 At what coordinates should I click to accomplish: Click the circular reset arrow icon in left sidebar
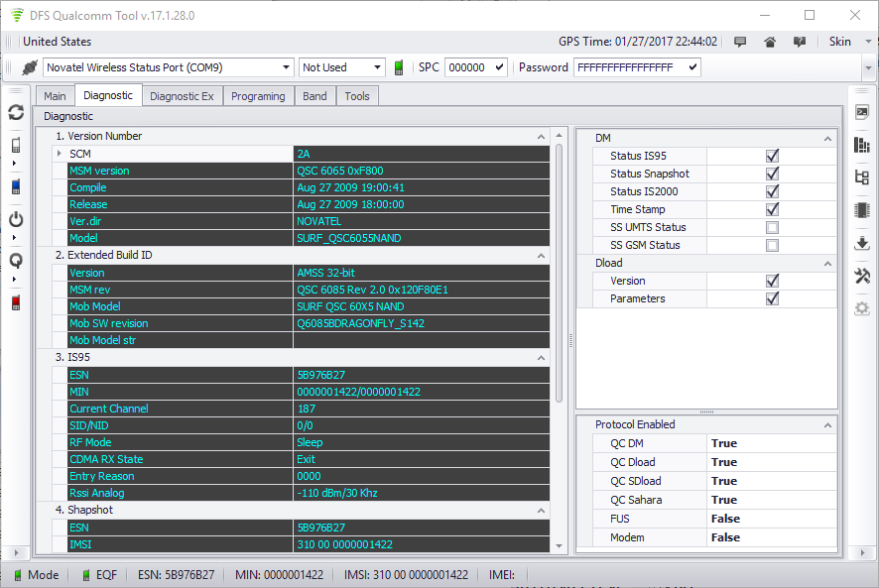(16, 261)
